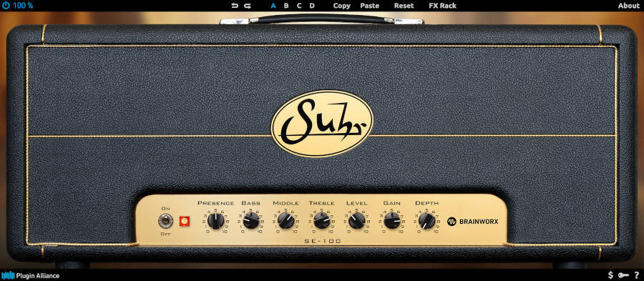This screenshot has height=281, width=644.
Task: Copy the current settings
Action: [342, 6]
